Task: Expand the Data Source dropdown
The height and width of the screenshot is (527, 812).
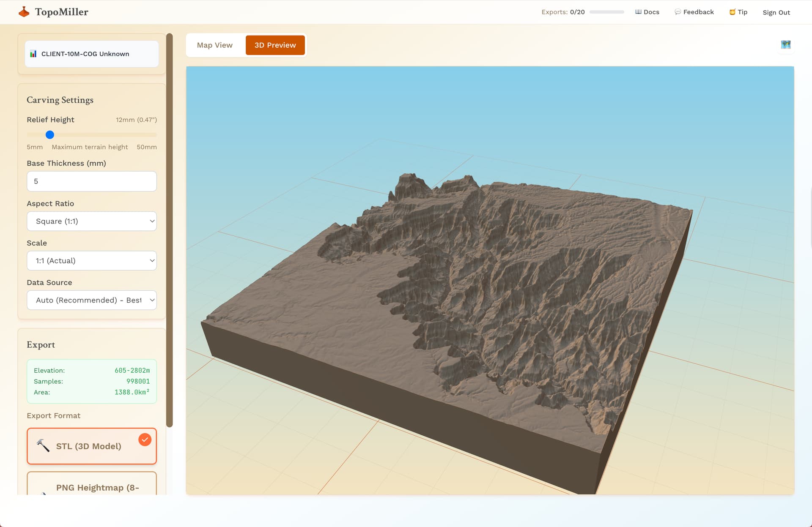Action: [x=91, y=300]
